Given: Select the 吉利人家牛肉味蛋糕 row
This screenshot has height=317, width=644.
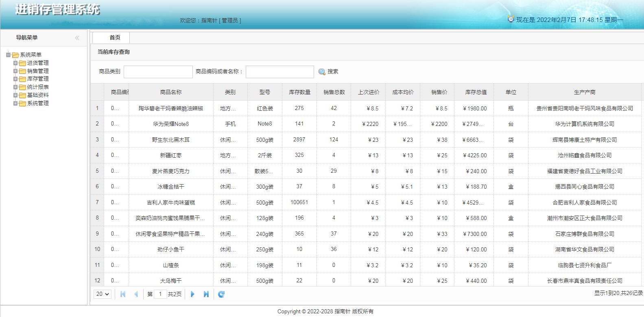Looking at the screenshot, I should (366, 203).
